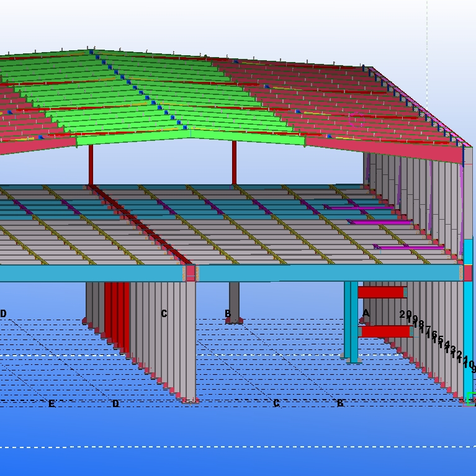Select the topmost magenta floor member
476x476 pixels.
point(359,208)
